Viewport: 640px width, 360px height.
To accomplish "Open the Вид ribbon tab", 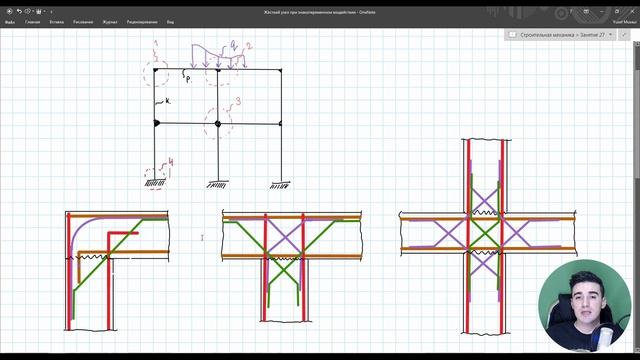I will click(170, 22).
